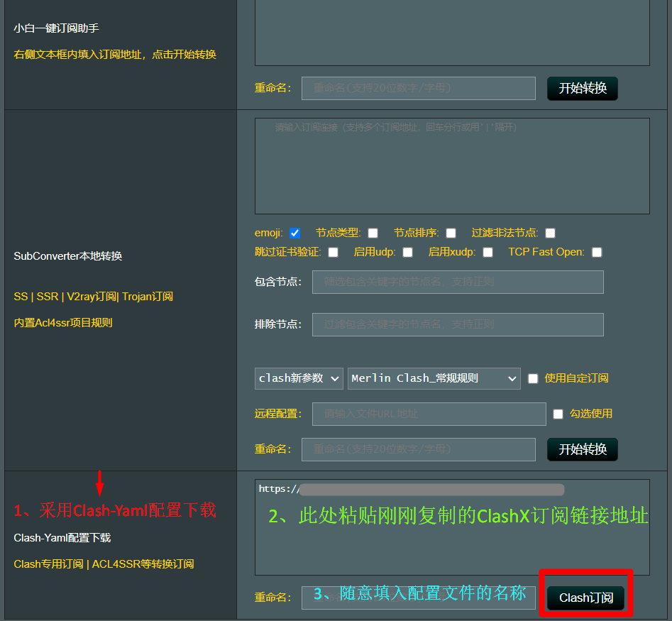Click the Clash-Yaml subscription URL textarea

[452, 527]
